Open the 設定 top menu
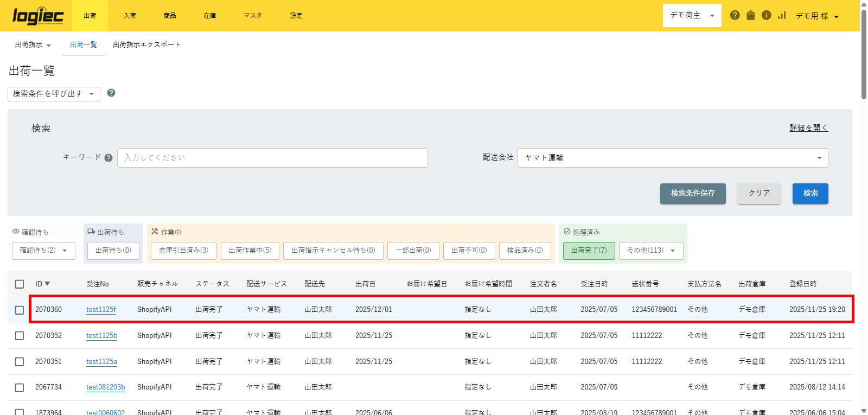The width and height of the screenshot is (868, 415). click(x=296, y=16)
